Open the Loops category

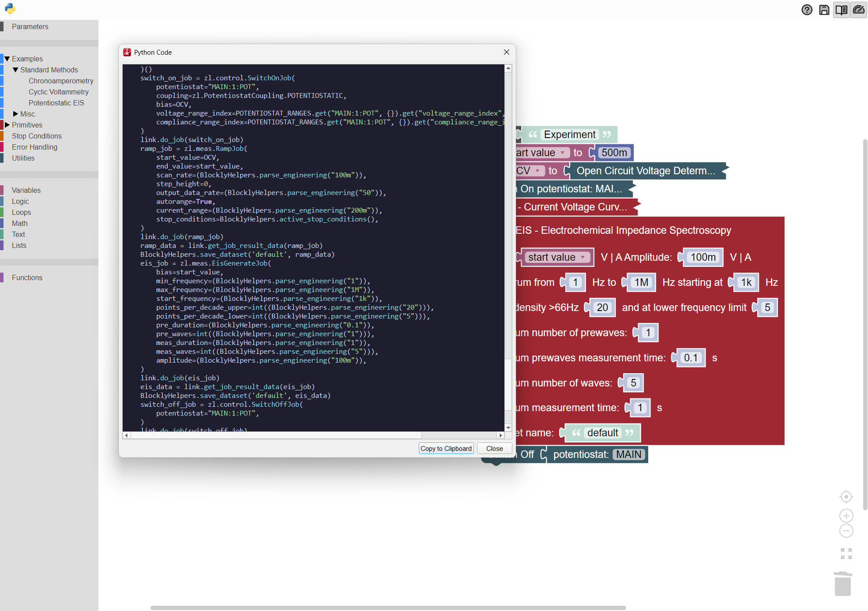click(x=21, y=212)
